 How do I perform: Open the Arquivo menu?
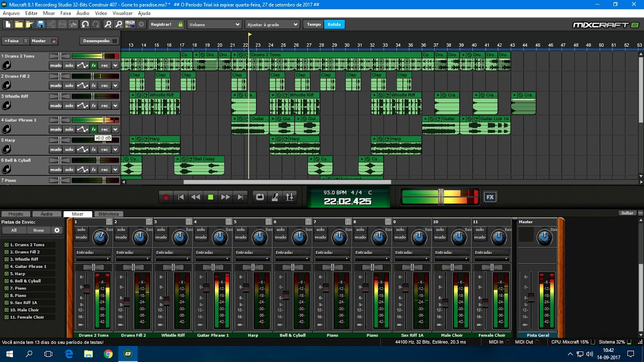[11, 14]
